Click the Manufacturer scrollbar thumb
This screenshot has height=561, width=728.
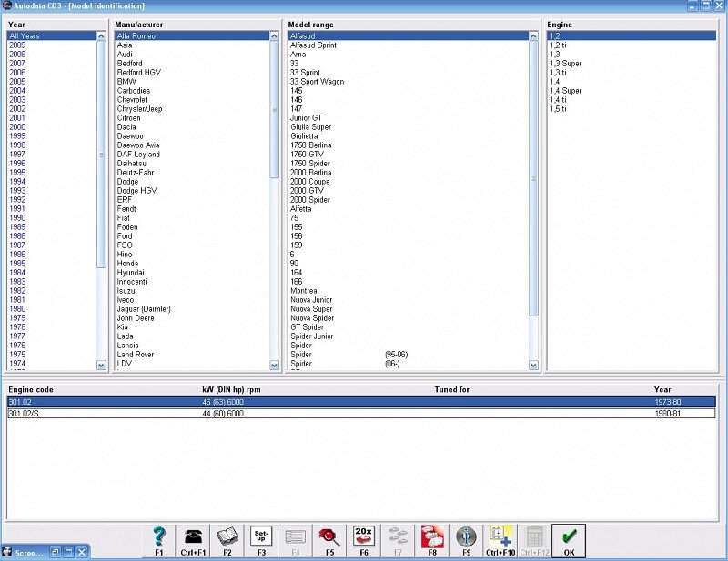click(275, 110)
